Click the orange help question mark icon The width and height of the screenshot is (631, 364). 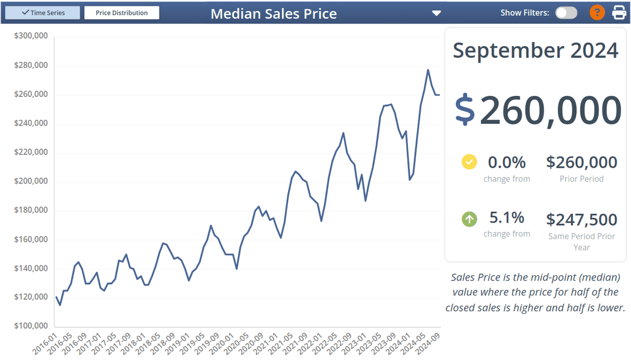pos(597,12)
